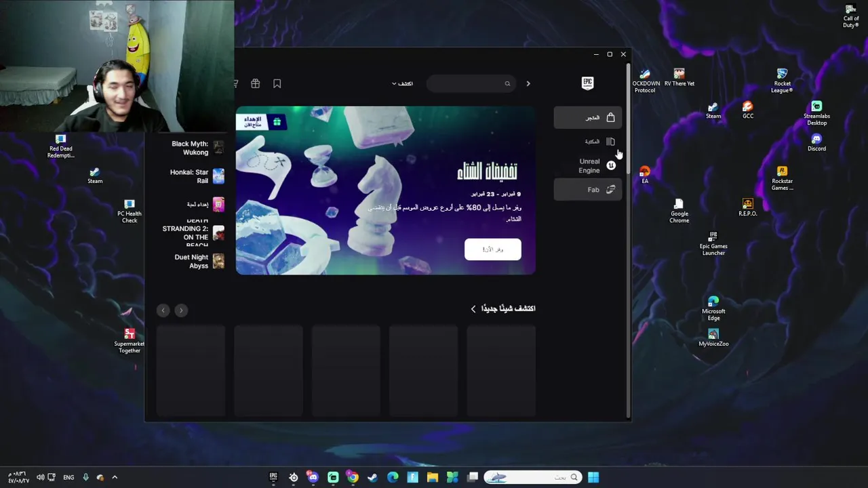Viewport: 868px width, 488px height.
Task: Select Honkai: Star Rail from the list
Action: click(189, 176)
